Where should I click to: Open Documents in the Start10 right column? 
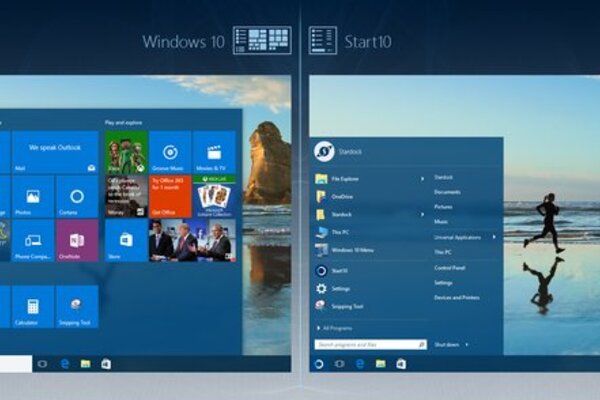pyautogui.click(x=447, y=192)
